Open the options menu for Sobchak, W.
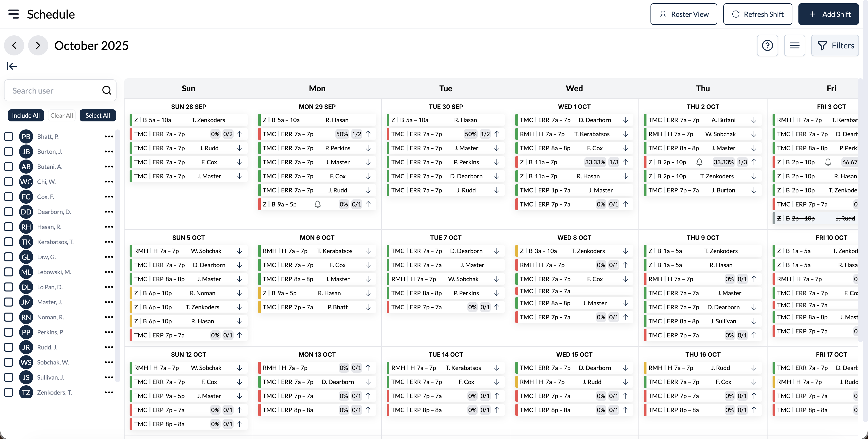This screenshot has width=868, height=439. 108,362
